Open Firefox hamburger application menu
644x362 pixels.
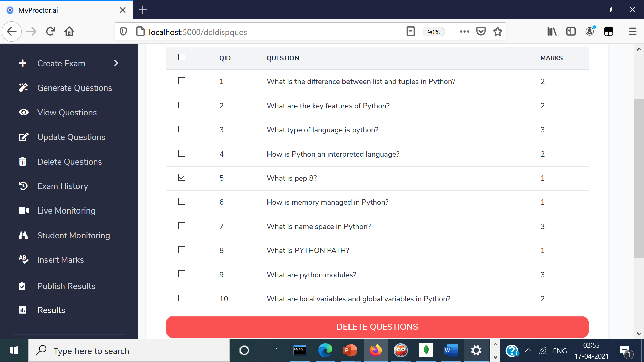point(633,32)
